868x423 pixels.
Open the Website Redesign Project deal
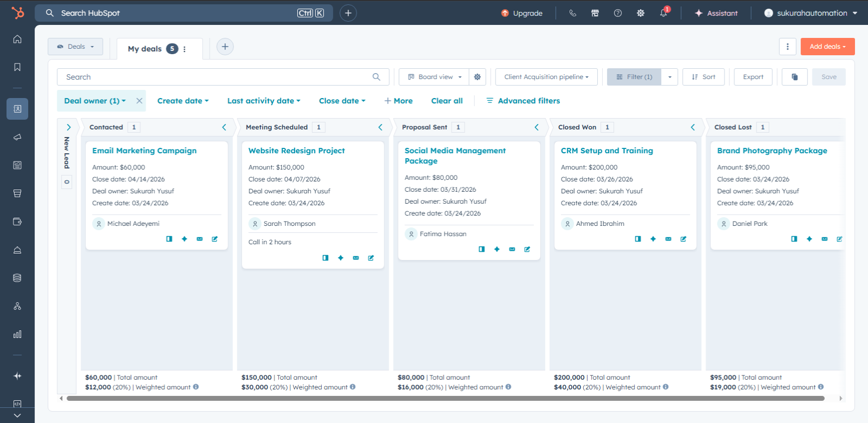click(x=296, y=151)
